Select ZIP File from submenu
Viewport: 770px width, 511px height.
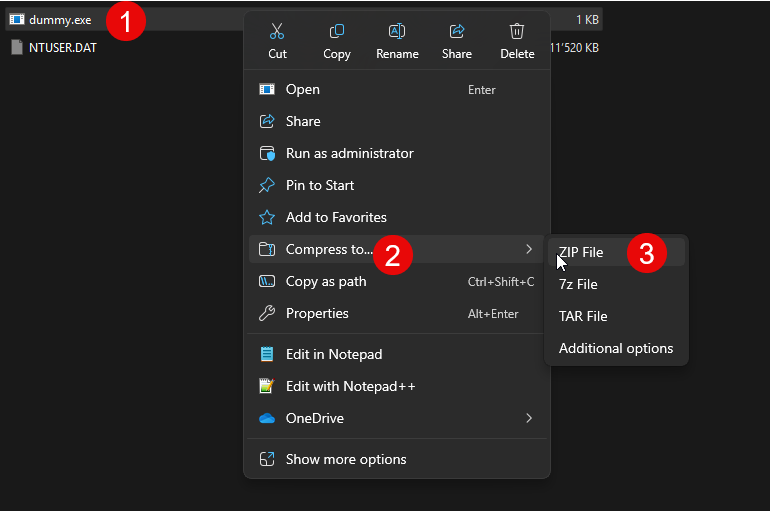coord(581,252)
